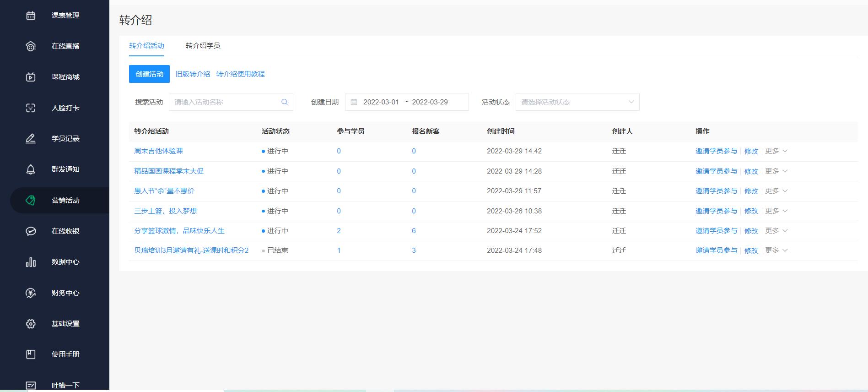Select the 学员记录 pencil icon

pos(31,139)
